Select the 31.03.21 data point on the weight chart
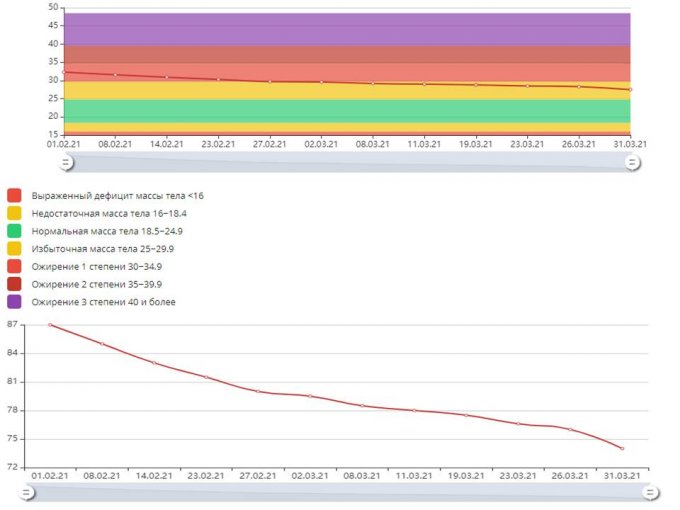Viewport: 680px width, 510px height. click(x=621, y=448)
